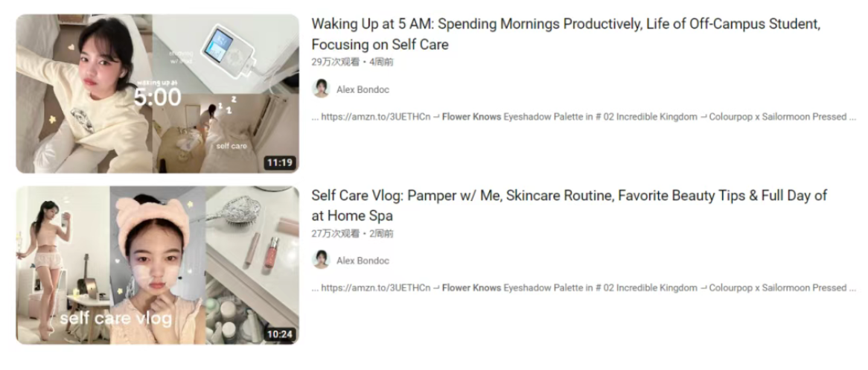Click channel avatar of second video result
The height and width of the screenshot is (370, 868).
tap(321, 260)
